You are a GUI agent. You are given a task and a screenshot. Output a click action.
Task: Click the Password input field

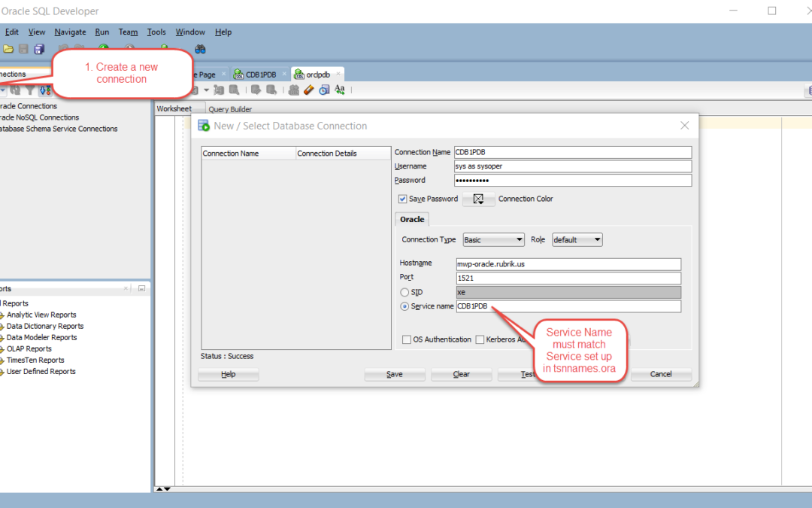point(573,180)
